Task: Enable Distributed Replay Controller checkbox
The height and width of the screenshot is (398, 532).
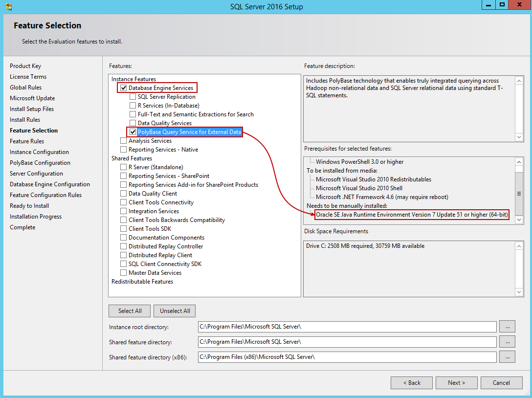Action: 124,246
